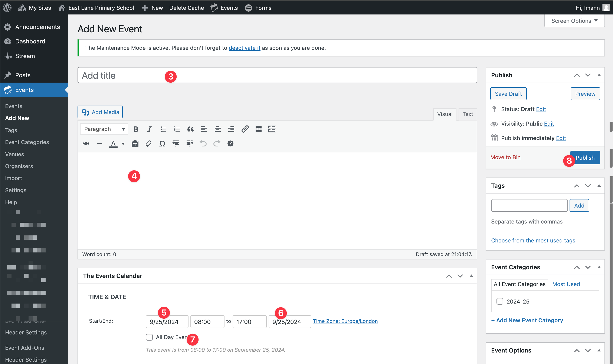This screenshot has height=364, width=613.
Task: Click the strikethrough icon
Action: pyautogui.click(x=86, y=143)
